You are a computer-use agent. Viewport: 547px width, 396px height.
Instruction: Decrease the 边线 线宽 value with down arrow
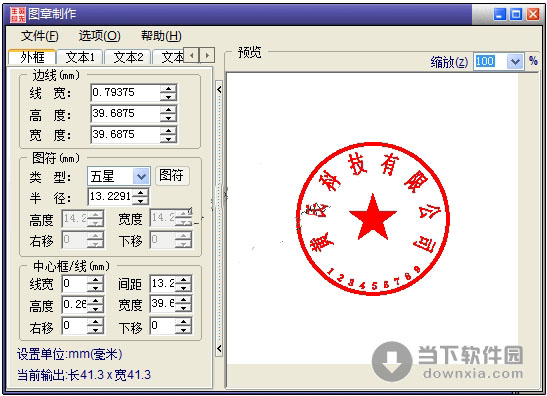[x=168, y=97]
